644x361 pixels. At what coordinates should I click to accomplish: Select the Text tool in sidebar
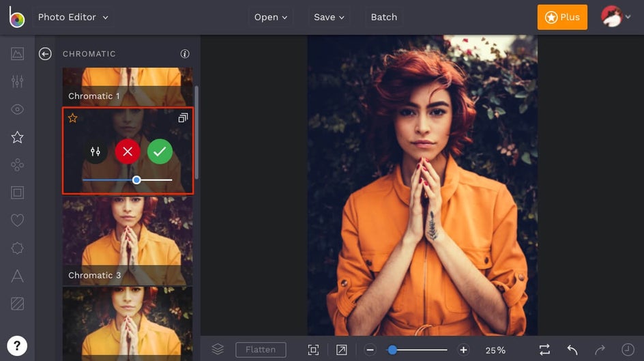tap(17, 276)
